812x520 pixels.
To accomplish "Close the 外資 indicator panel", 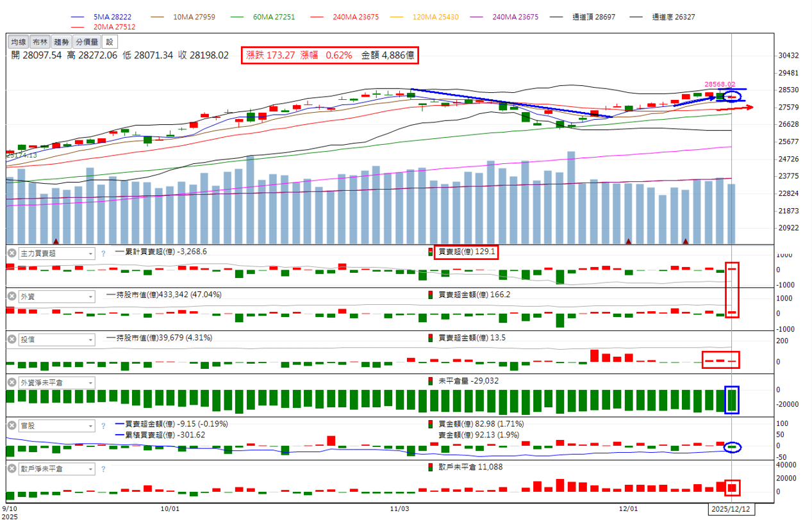I will pos(12,297).
